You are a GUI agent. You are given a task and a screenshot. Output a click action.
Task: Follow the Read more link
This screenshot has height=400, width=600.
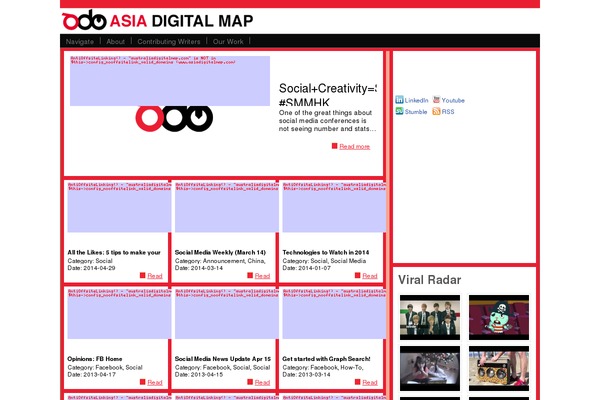[x=355, y=146]
